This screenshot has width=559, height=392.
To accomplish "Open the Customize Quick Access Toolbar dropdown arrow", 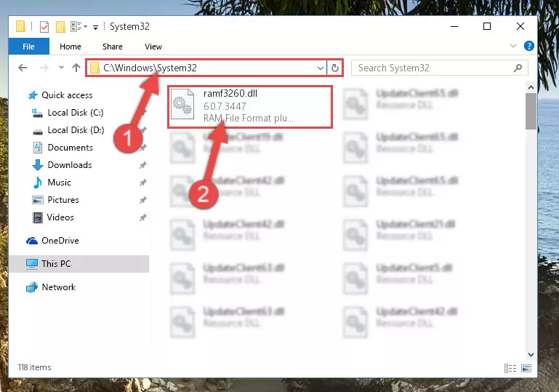I will [x=95, y=27].
